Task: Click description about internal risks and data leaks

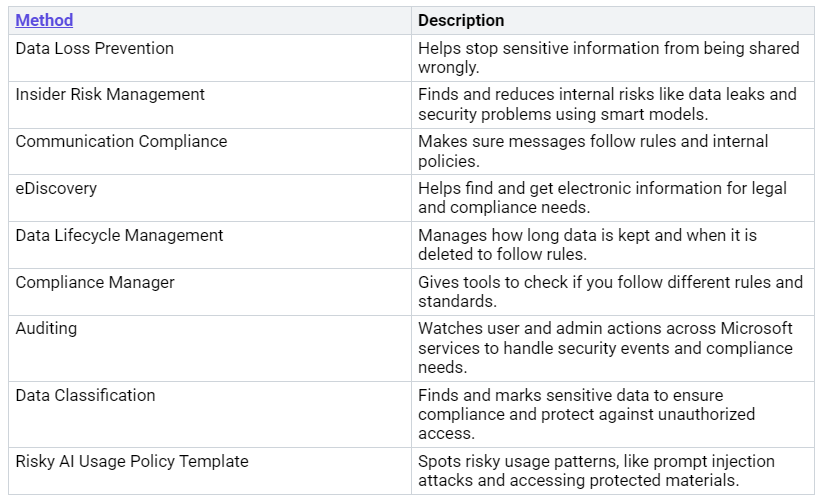Action: tap(608, 104)
